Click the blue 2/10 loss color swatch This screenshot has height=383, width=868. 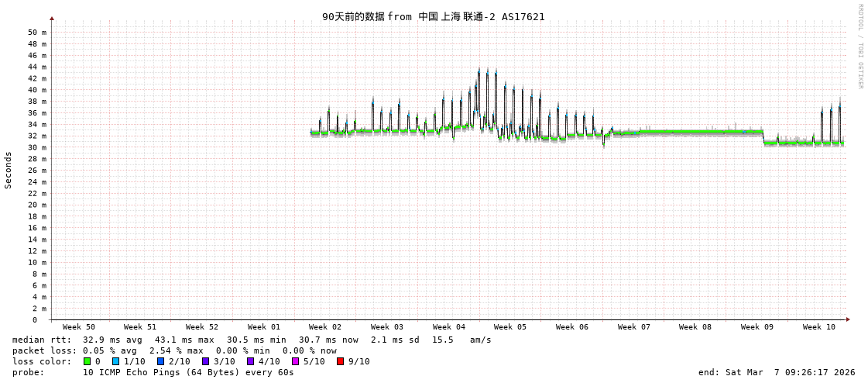(161, 361)
